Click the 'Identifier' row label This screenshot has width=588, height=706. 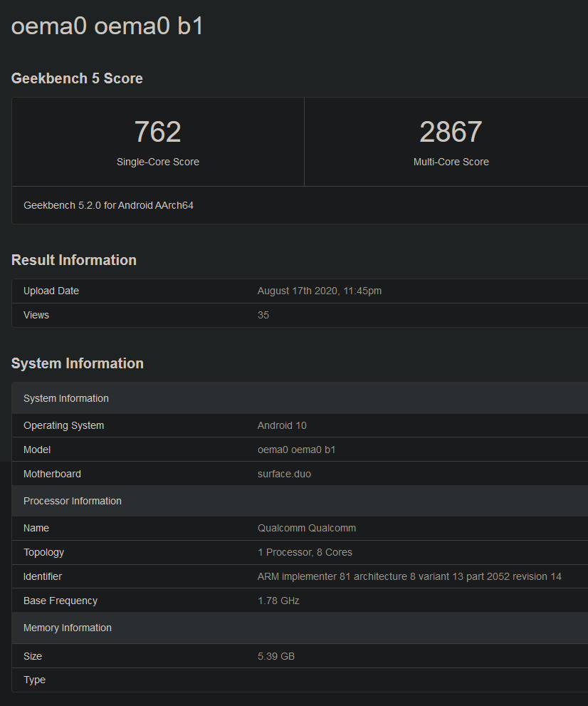point(43,577)
